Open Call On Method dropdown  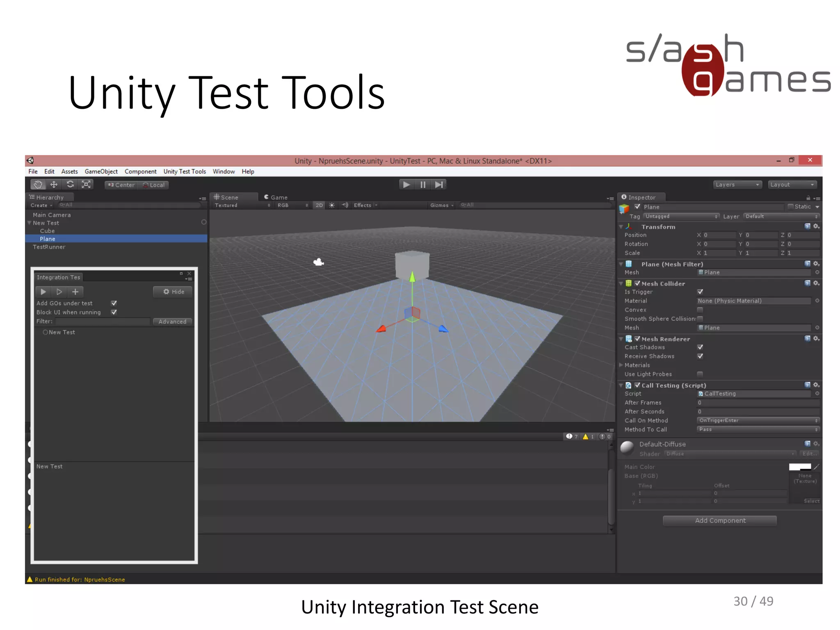tap(758, 420)
